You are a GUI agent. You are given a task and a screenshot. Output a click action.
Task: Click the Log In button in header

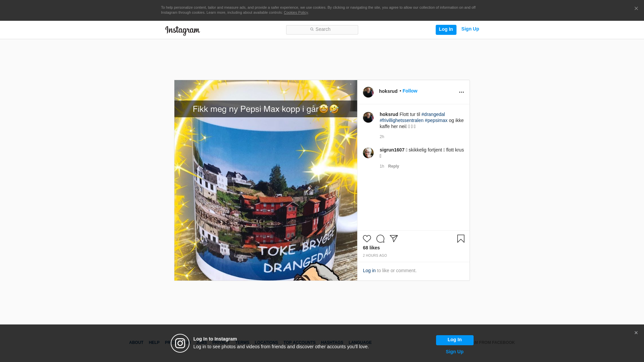coord(446,29)
